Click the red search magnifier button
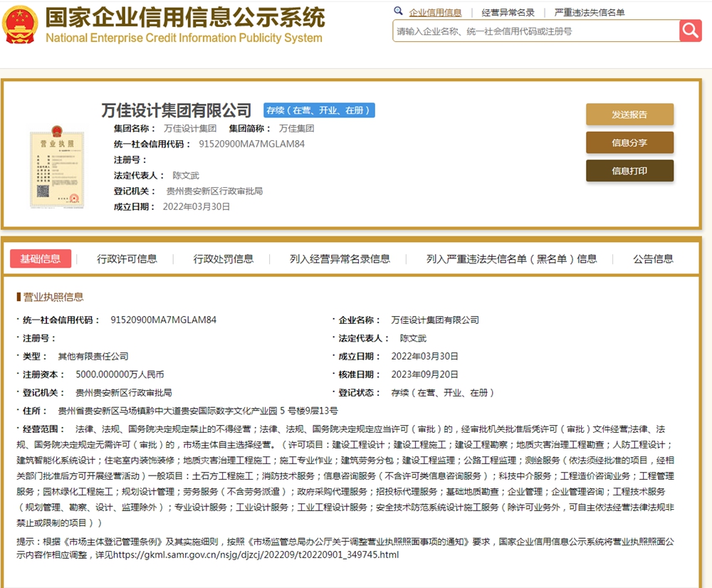Screen dimensions: 712x588 [690, 31]
